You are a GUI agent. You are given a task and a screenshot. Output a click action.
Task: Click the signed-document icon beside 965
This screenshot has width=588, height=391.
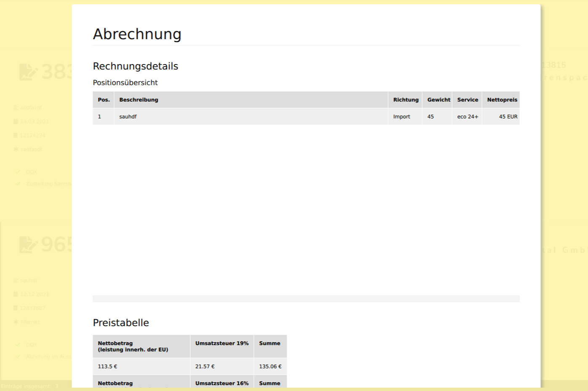[28, 245]
